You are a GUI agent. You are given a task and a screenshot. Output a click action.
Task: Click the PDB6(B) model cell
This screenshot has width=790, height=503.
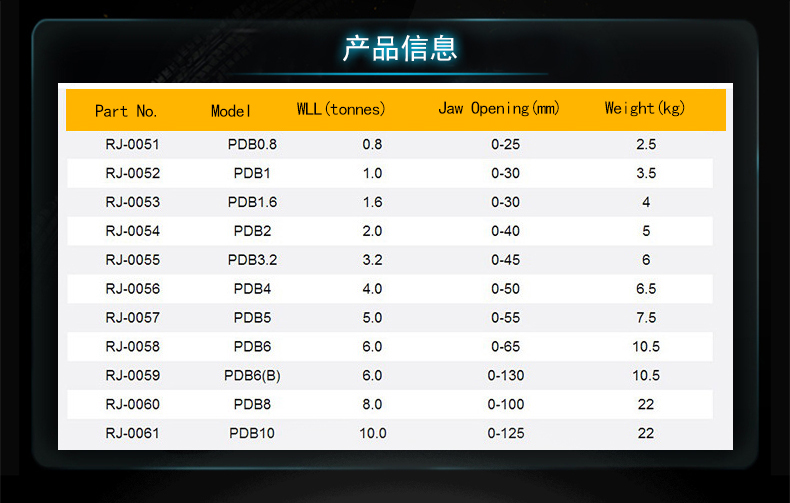[252, 375]
